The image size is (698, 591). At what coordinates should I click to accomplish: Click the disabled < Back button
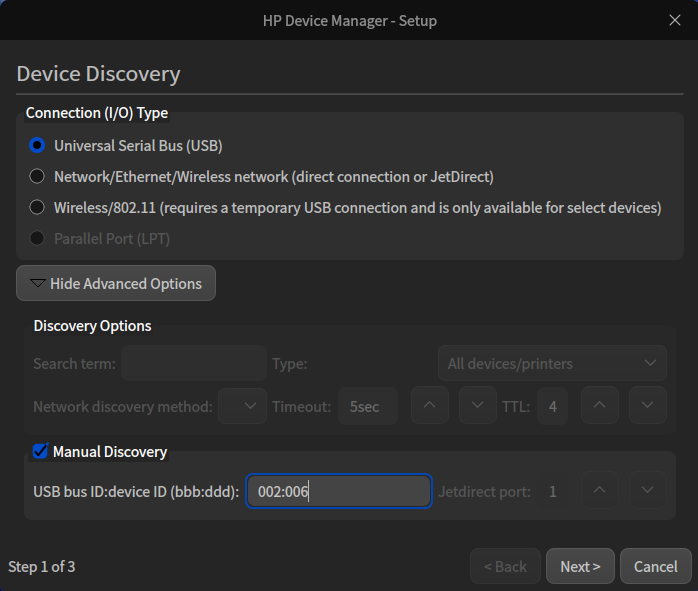[x=505, y=566]
